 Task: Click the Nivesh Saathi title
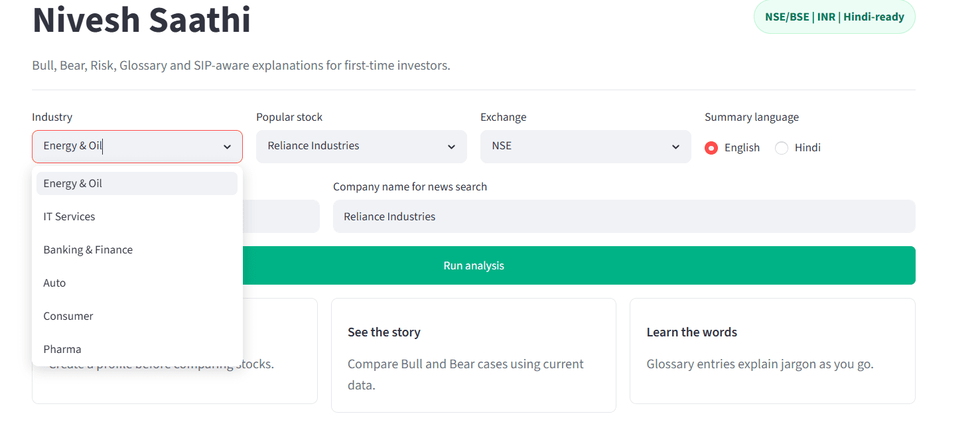point(142,20)
